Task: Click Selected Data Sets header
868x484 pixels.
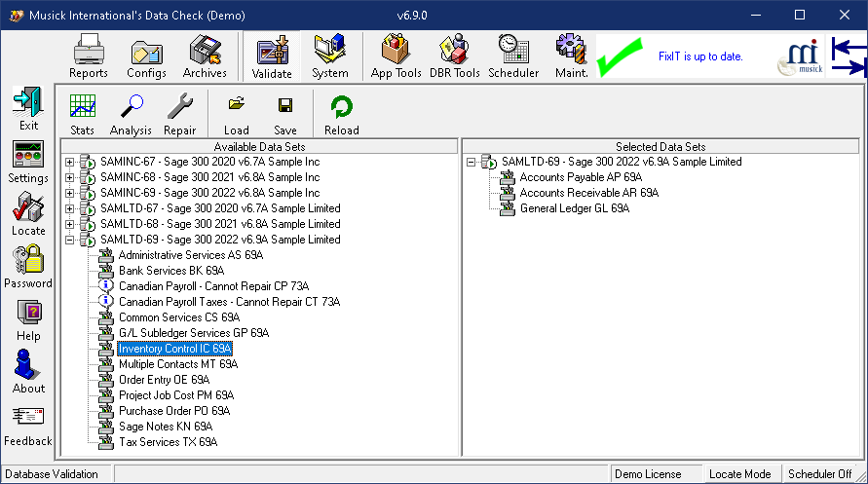Action: coord(660,147)
